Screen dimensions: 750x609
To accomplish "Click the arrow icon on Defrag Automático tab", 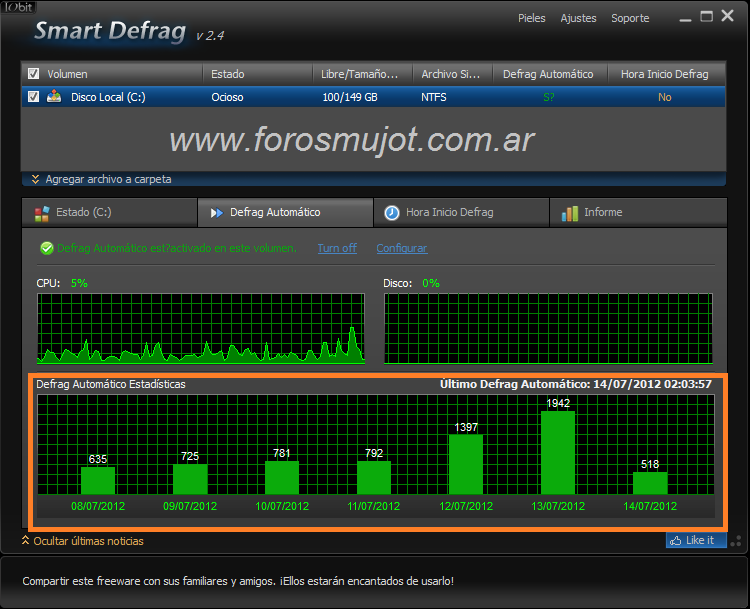I will [217, 213].
